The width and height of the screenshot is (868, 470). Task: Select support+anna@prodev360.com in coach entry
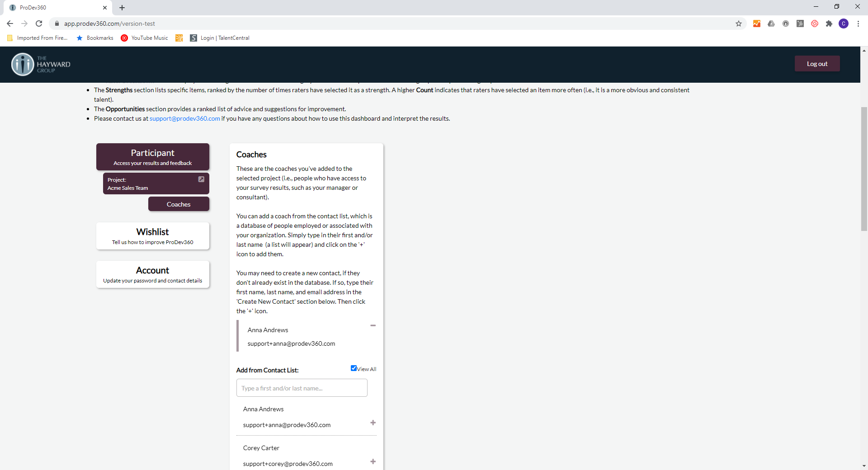pyautogui.click(x=292, y=343)
